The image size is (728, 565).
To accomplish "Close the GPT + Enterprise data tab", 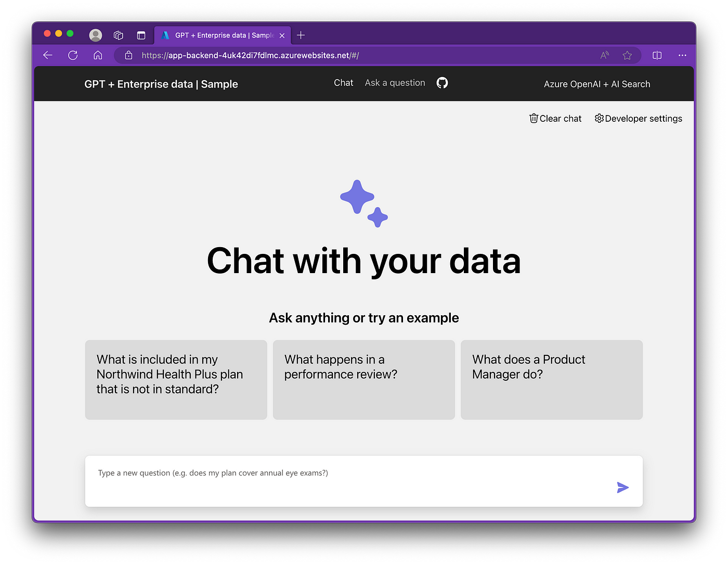I will point(282,35).
